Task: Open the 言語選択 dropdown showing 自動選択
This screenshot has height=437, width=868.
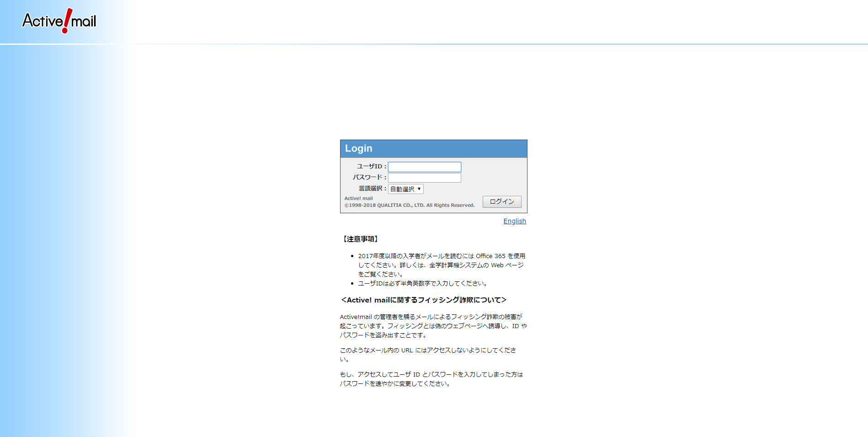Action: 406,189
